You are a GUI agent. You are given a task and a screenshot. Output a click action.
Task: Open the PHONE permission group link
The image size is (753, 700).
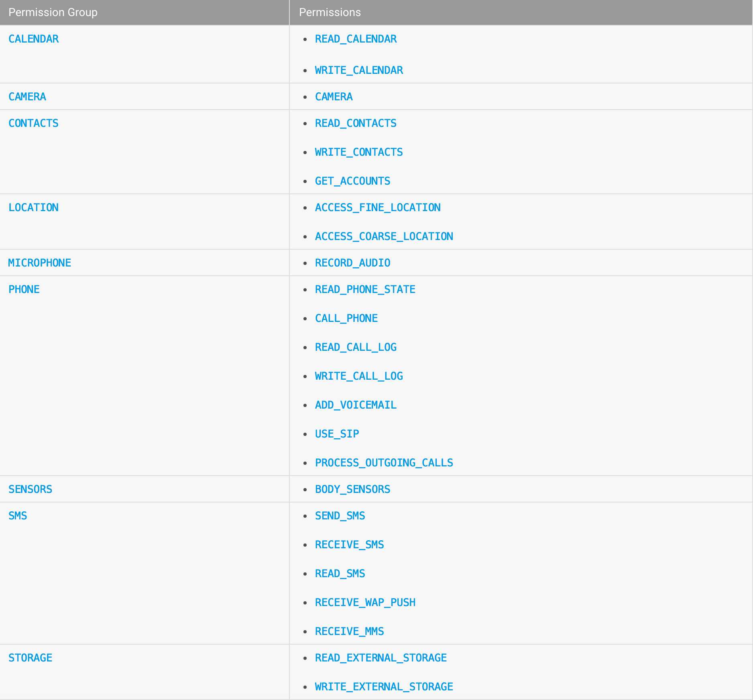click(x=24, y=289)
